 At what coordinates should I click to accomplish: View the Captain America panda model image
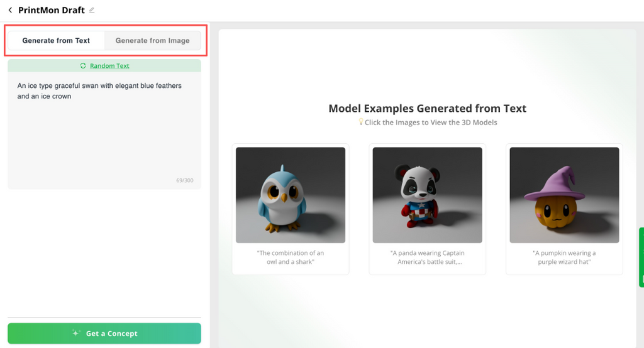coord(427,195)
